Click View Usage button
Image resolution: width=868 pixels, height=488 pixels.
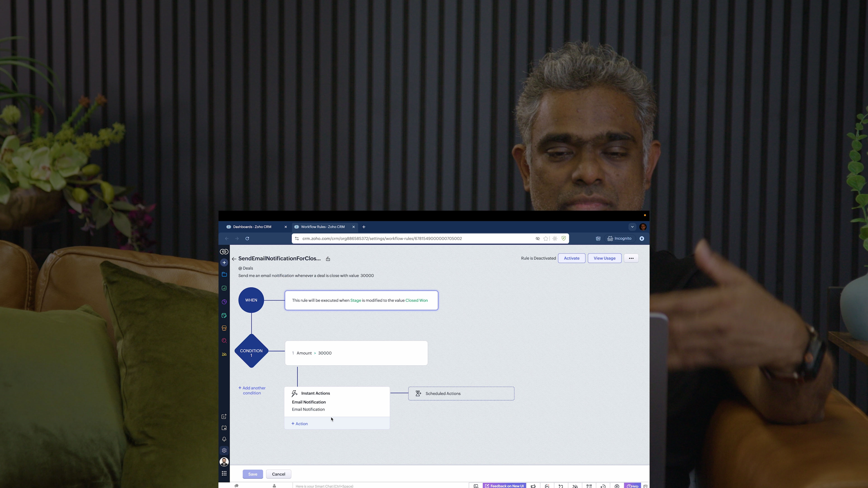pos(604,258)
